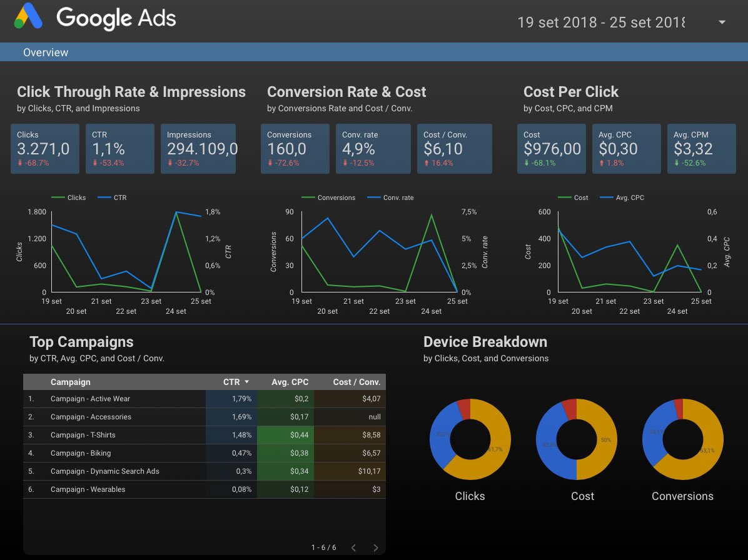
Task: Click the Conversions donut chart
Action: (683, 439)
